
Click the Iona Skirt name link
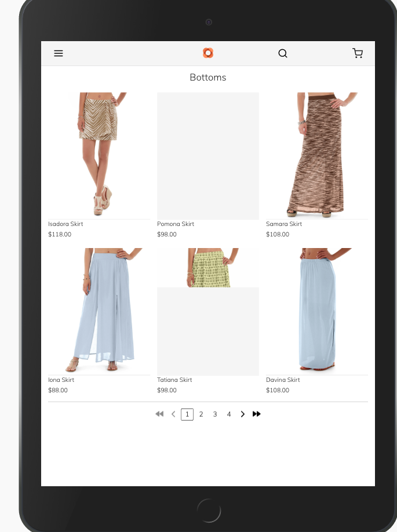pyautogui.click(x=61, y=380)
